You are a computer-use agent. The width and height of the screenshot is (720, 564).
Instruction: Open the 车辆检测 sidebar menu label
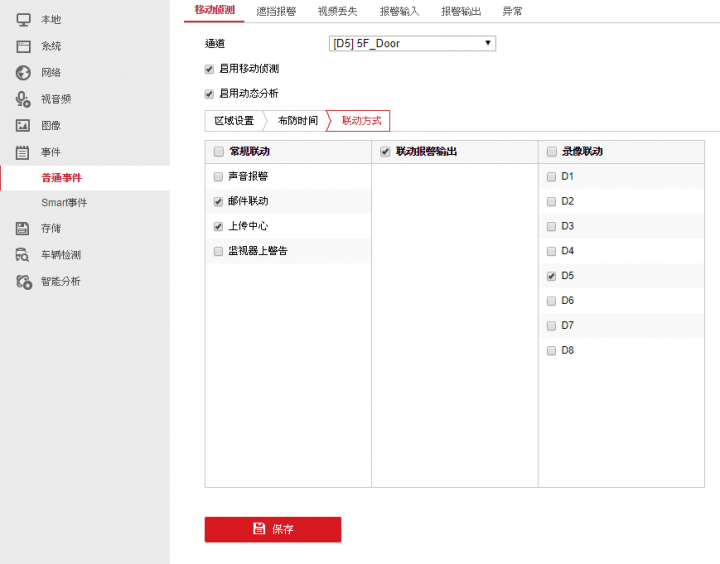click(x=61, y=255)
